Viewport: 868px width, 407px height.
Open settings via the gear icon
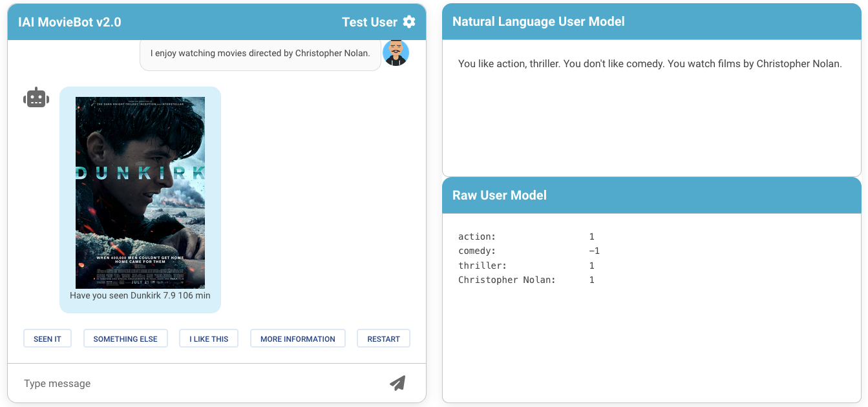coord(409,22)
